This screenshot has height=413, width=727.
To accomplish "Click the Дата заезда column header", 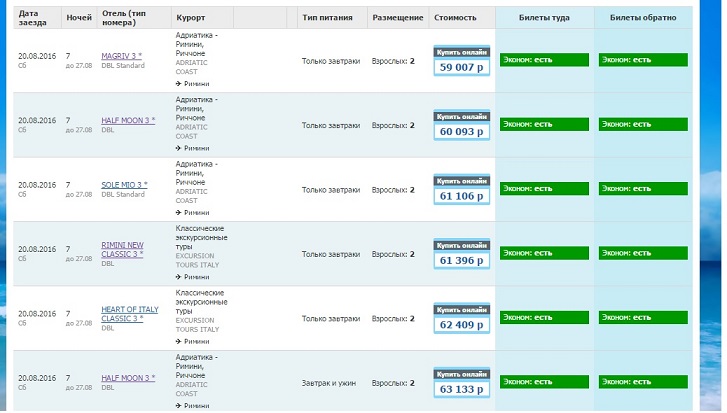I will coord(32,18).
